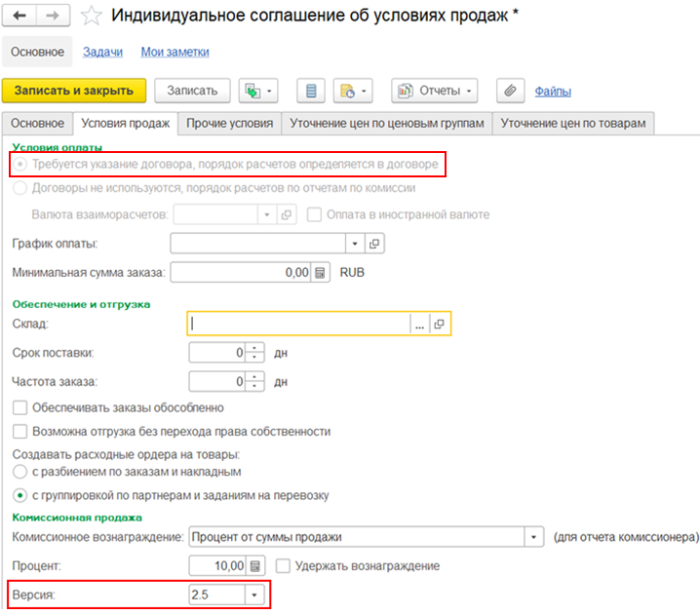
Task: Go forward with the right arrow button
Action: point(53,16)
